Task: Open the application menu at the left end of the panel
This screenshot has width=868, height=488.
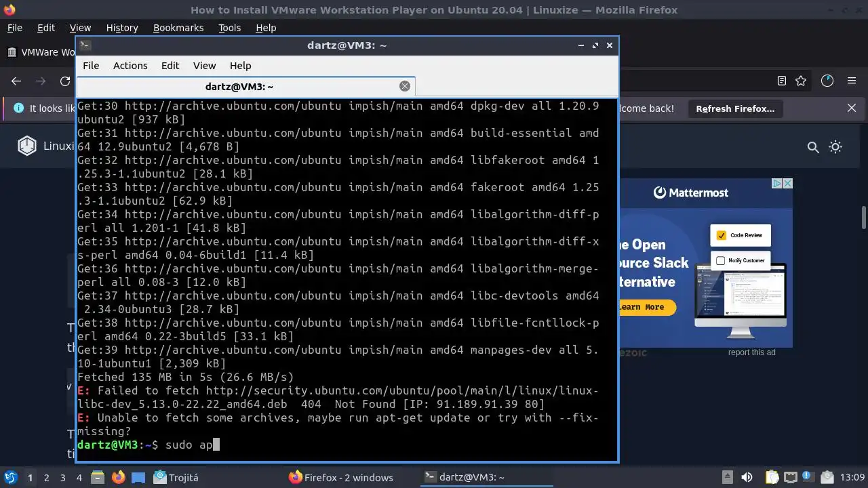Action: point(11,477)
